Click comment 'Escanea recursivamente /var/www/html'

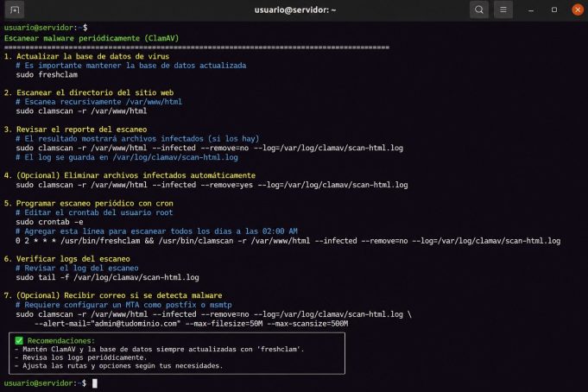[x=99, y=102]
